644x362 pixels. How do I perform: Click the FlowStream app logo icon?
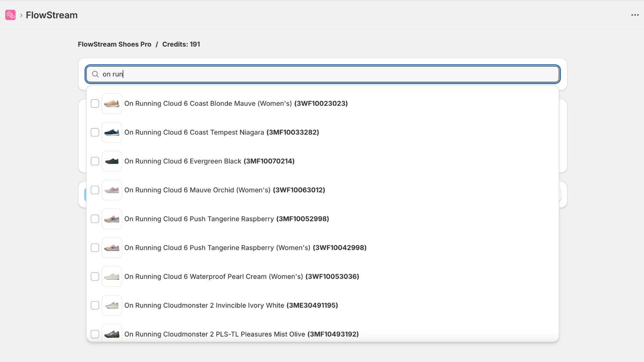10,15
